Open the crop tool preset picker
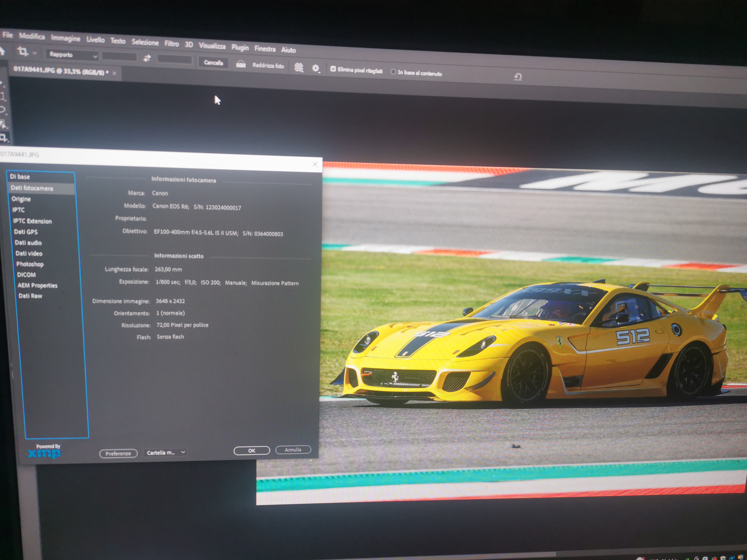This screenshot has width=747, height=560. click(23, 51)
